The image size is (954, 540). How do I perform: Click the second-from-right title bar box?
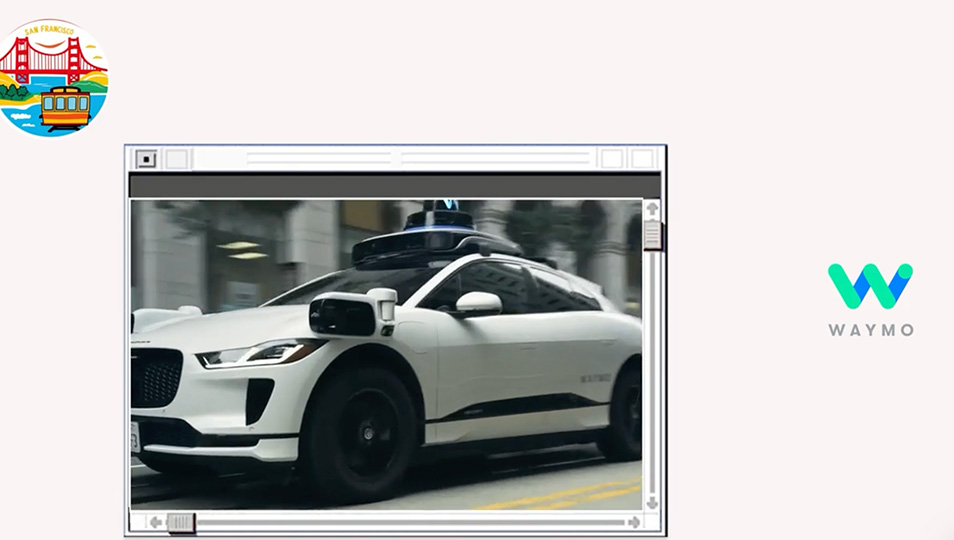click(612, 159)
